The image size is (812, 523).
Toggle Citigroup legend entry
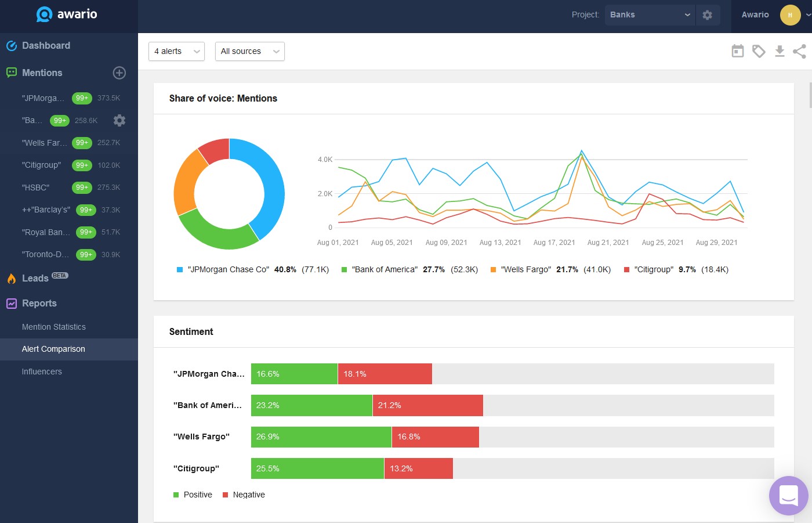[x=676, y=269]
